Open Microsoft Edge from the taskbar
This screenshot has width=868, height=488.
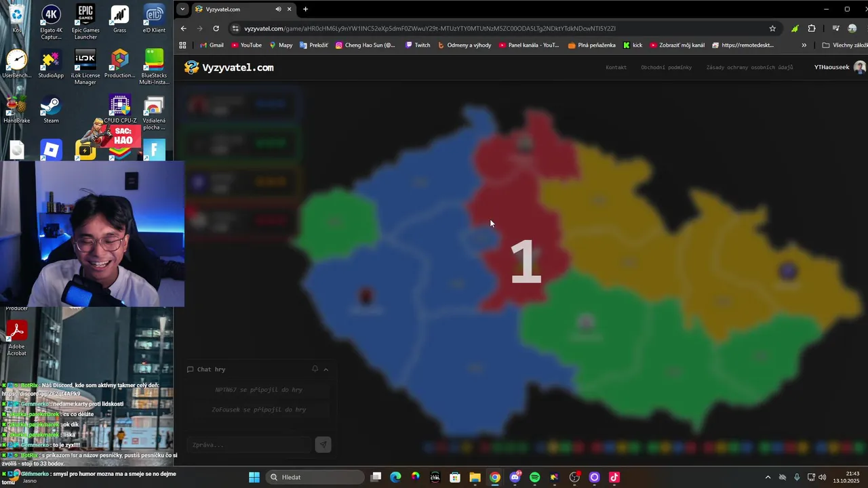coord(395,477)
